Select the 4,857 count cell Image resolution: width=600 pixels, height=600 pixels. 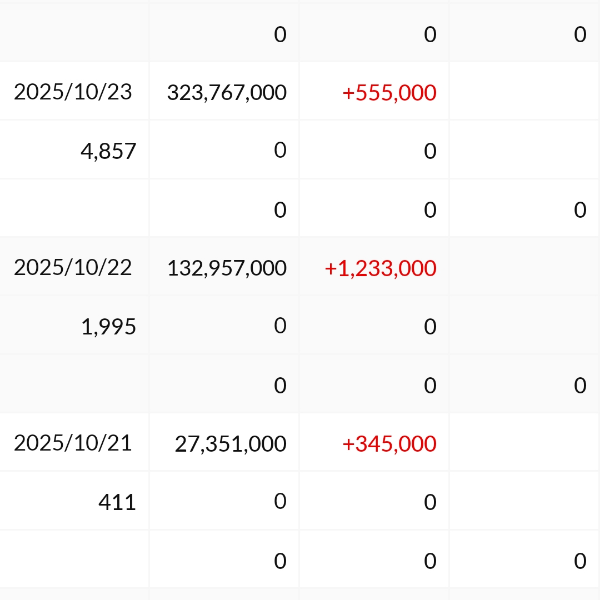click(x=108, y=151)
